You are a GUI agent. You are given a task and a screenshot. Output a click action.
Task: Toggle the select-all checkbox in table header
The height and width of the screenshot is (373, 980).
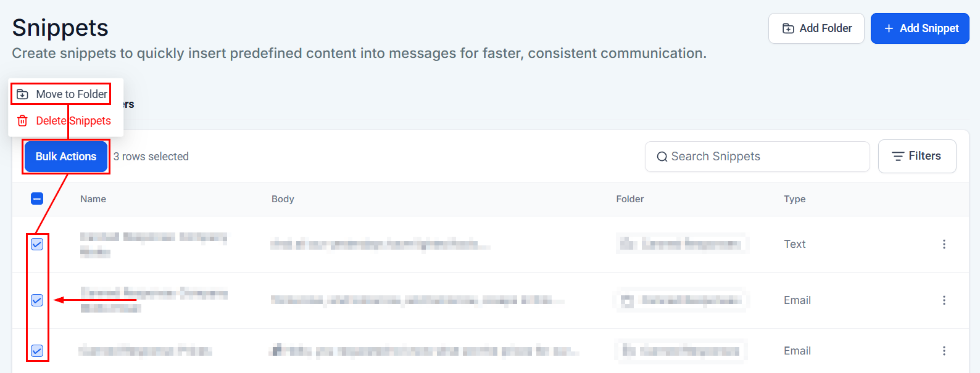(x=37, y=199)
